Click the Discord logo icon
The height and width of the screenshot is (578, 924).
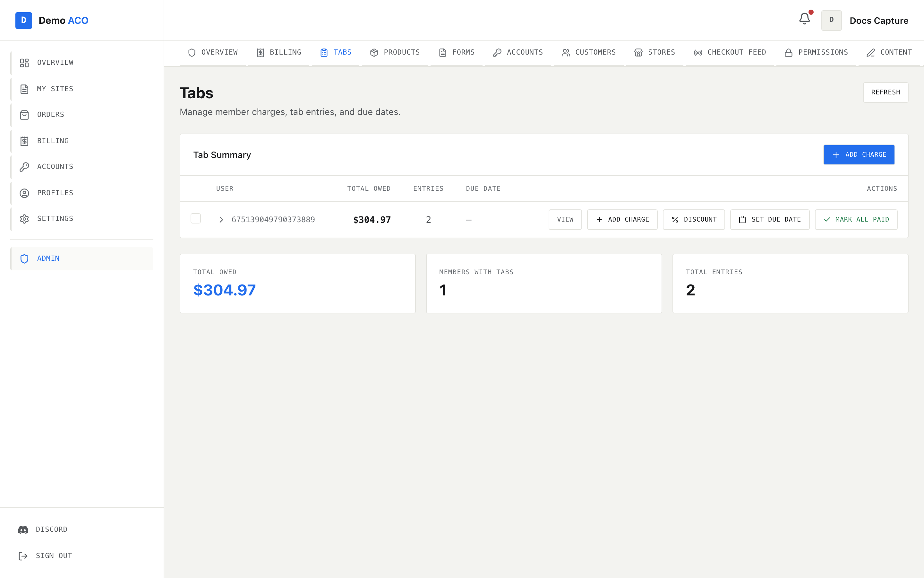[23, 530]
